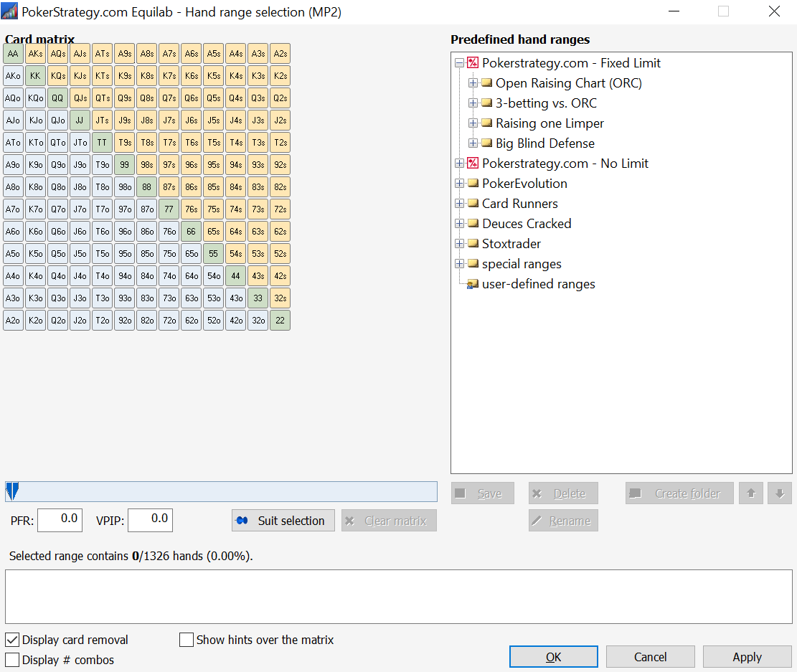Toggle the A2s hand cell

(280, 53)
